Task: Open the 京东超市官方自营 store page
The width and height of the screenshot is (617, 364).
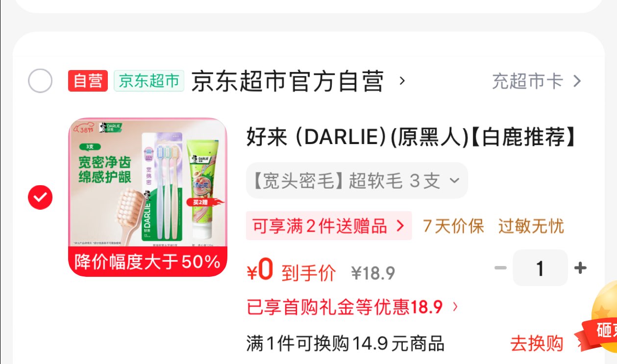Action: click(x=287, y=81)
